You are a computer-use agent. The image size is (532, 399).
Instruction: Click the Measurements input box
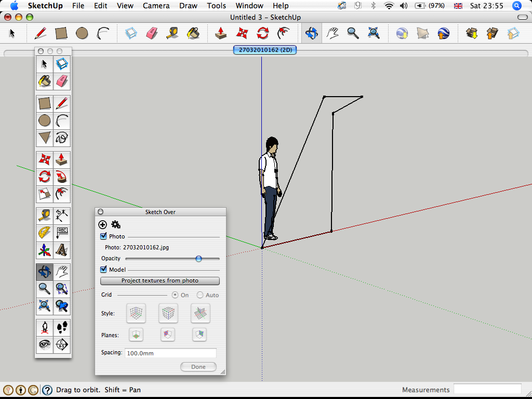pyautogui.click(x=487, y=390)
